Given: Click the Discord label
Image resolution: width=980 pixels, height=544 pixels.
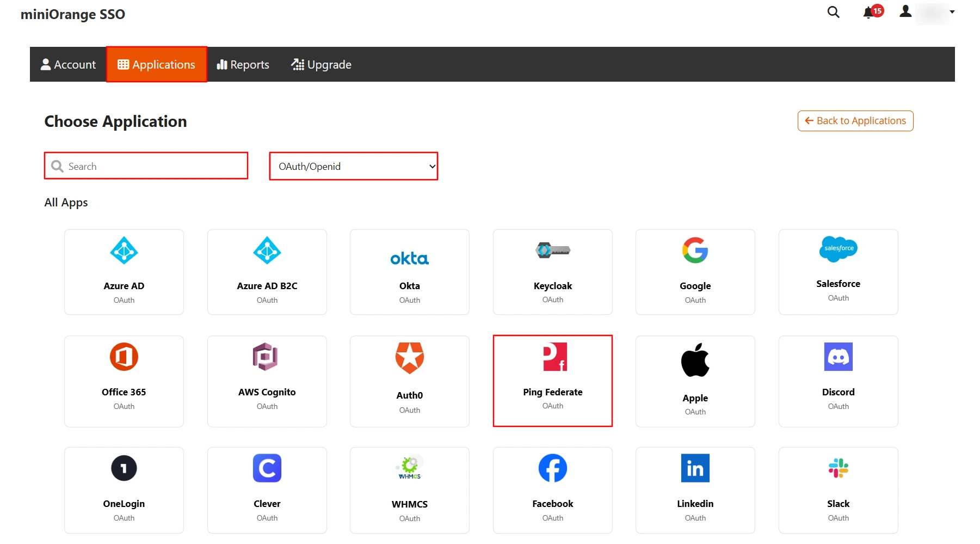Looking at the screenshot, I should coord(839,392).
